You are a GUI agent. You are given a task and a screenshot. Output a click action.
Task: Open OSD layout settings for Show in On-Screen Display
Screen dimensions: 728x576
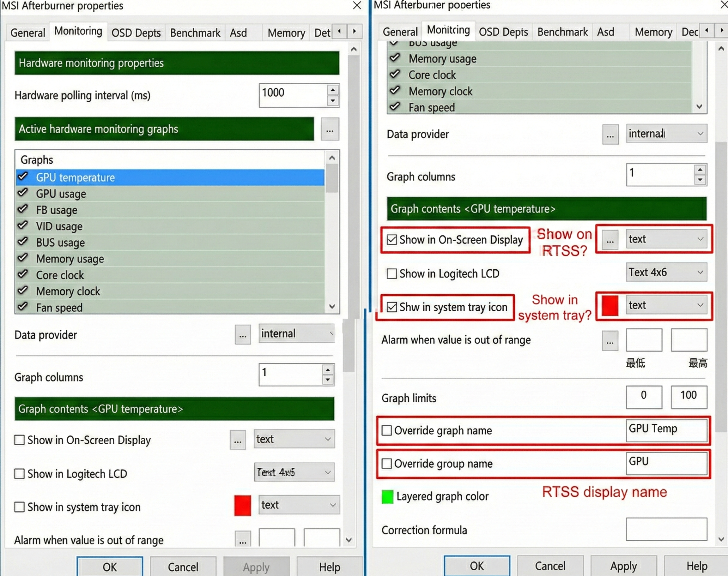[x=238, y=440]
